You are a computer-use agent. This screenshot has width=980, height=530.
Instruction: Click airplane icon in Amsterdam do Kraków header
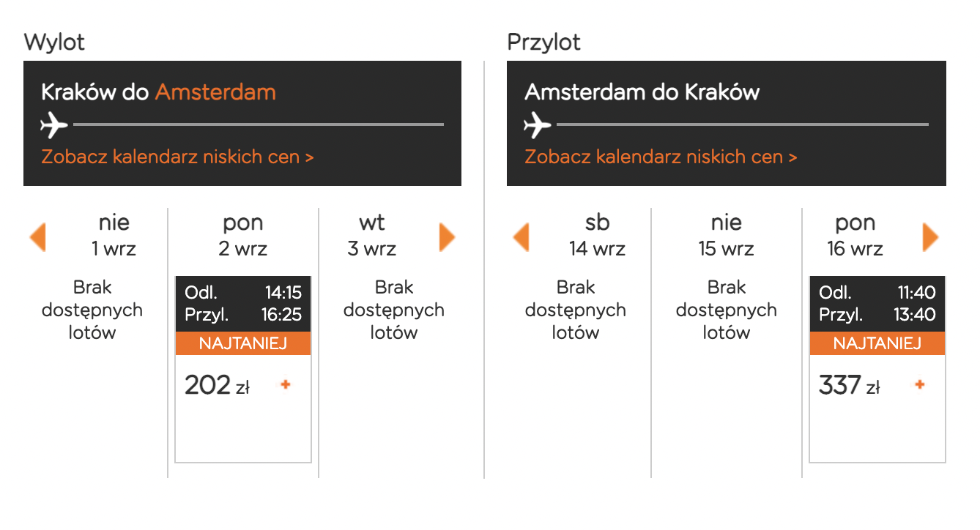[x=538, y=125]
